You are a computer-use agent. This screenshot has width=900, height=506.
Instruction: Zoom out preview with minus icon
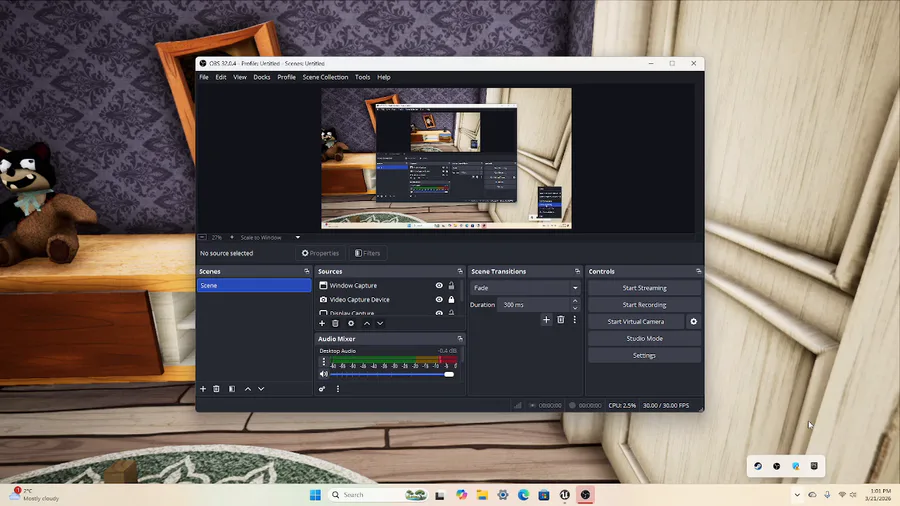[203, 237]
